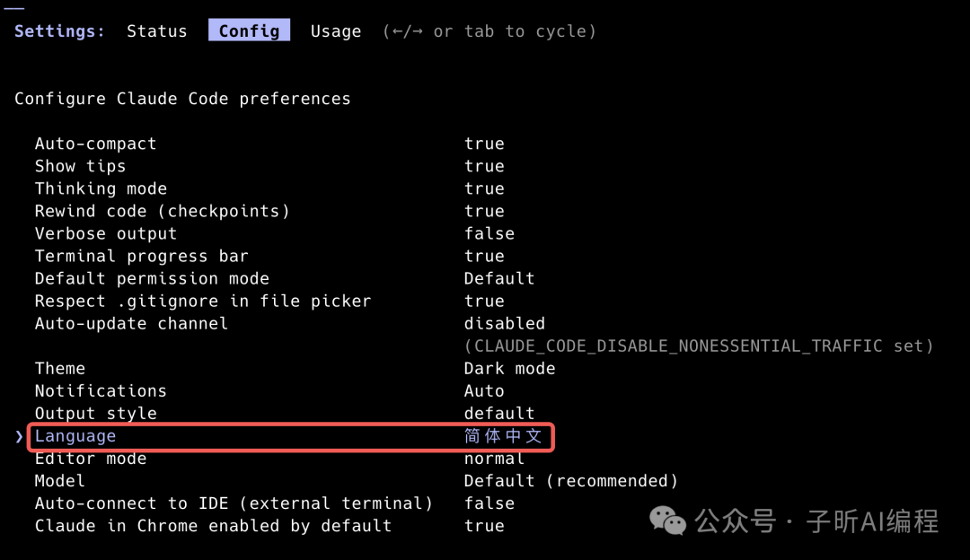Screen dimensions: 970x560
Task: Toggle Show tips true value
Action: point(484,166)
